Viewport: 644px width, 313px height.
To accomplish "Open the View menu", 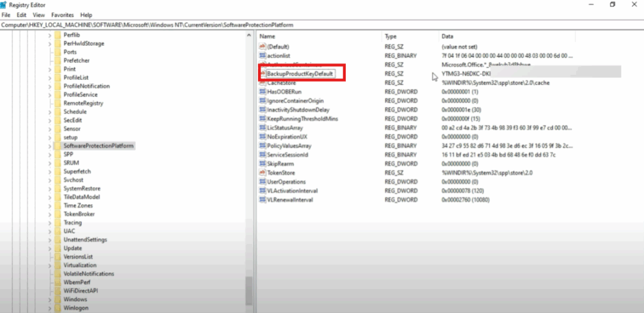I will click(38, 14).
